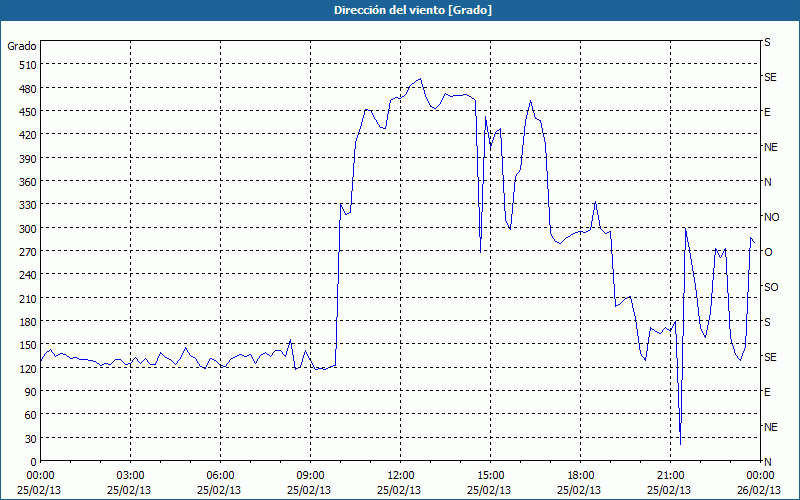Click the "12:00" time axis label
Screen dimensions: 800x500
401,476
